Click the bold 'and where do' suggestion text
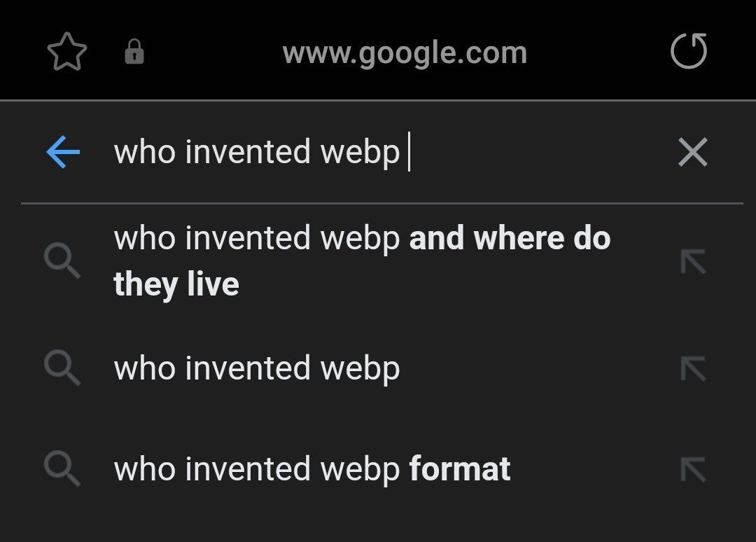 510,239
